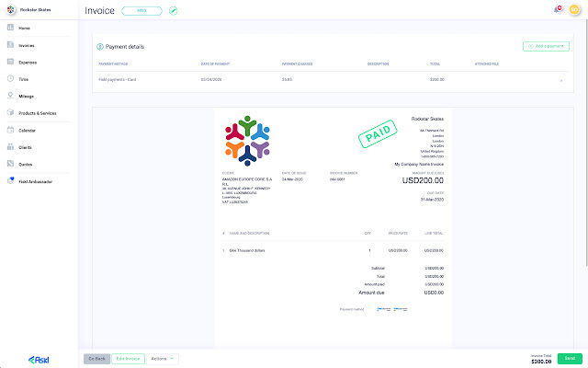588x368 pixels.
Task: Open Invoices menu item
Action: click(27, 45)
